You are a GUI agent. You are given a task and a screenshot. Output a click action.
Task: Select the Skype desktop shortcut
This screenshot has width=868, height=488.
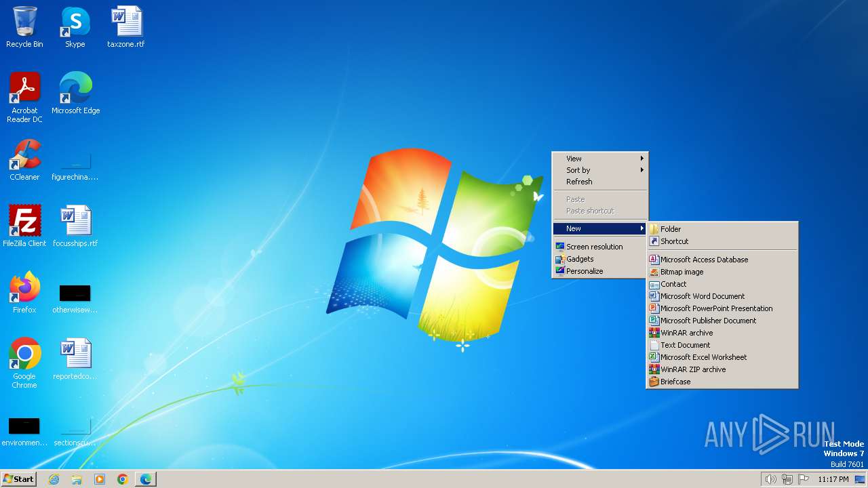click(75, 27)
